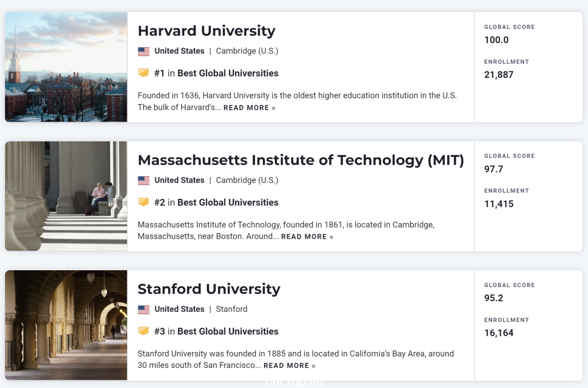Click the yellow badge icon beside #1 ranking
This screenshot has height=388, width=588.
click(x=144, y=72)
